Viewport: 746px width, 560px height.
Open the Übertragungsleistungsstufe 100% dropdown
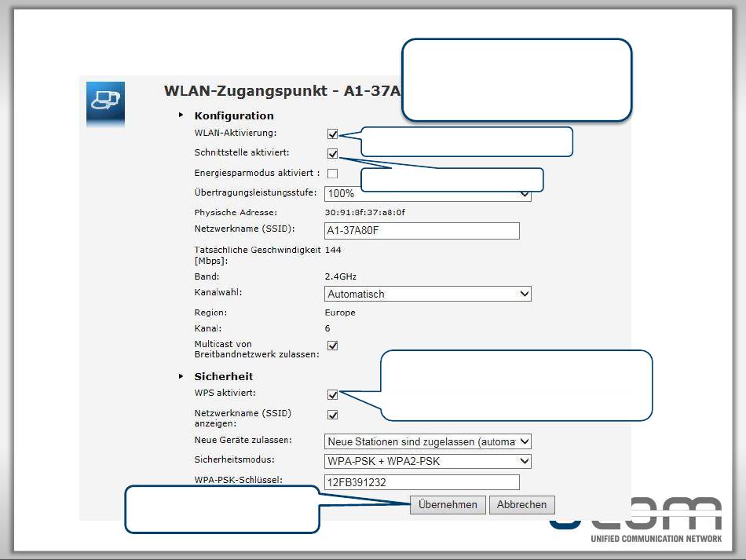pos(428,194)
